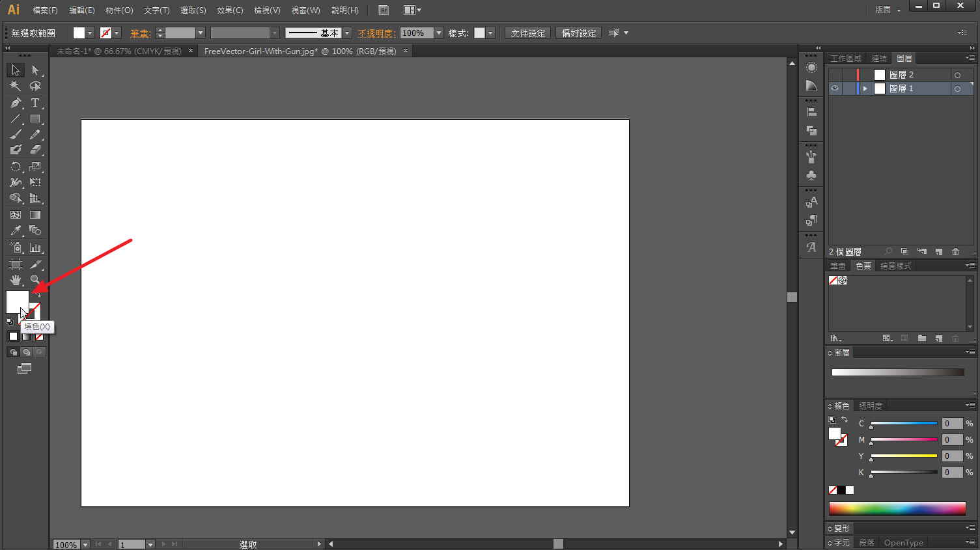Select the Column Graph tool

pyautogui.click(x=35, y=248)
